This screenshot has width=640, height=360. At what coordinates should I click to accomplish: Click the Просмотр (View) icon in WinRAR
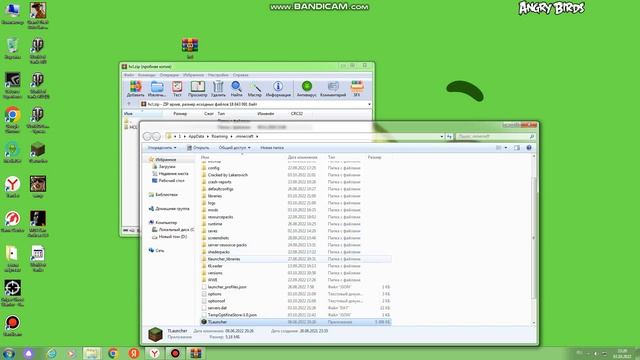point(198,89)
